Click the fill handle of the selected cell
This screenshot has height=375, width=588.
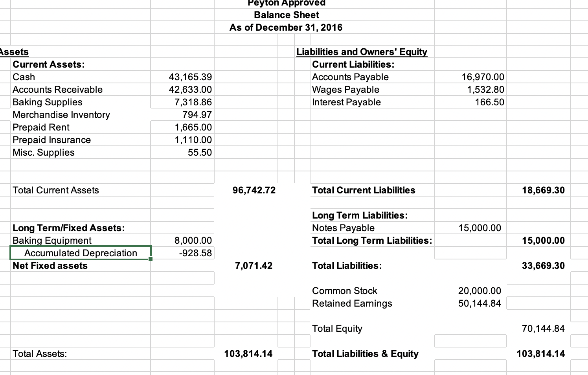pyautogui.click(x=150, y=259)
